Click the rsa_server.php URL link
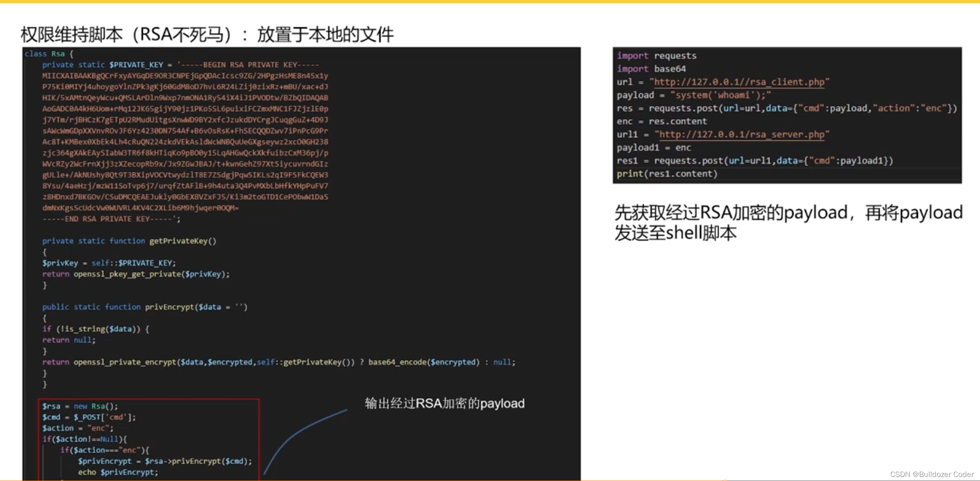Viewport: 980px width, 481px height. [x=741, y=135]
